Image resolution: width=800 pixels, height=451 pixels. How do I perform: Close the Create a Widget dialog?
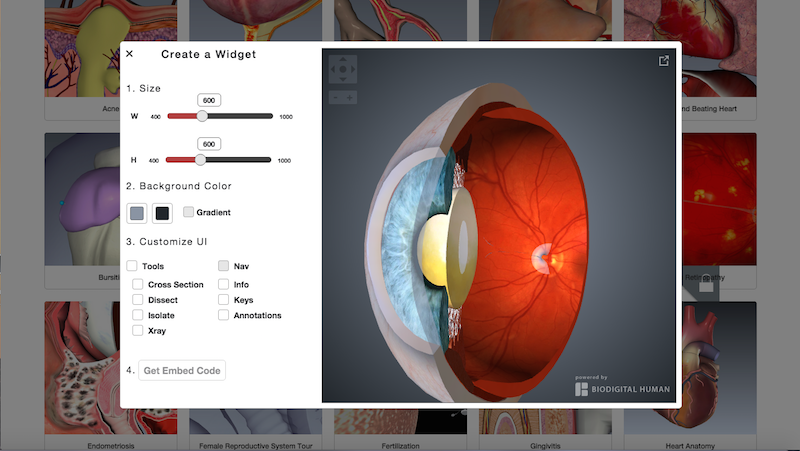click(x=130, y=54)
